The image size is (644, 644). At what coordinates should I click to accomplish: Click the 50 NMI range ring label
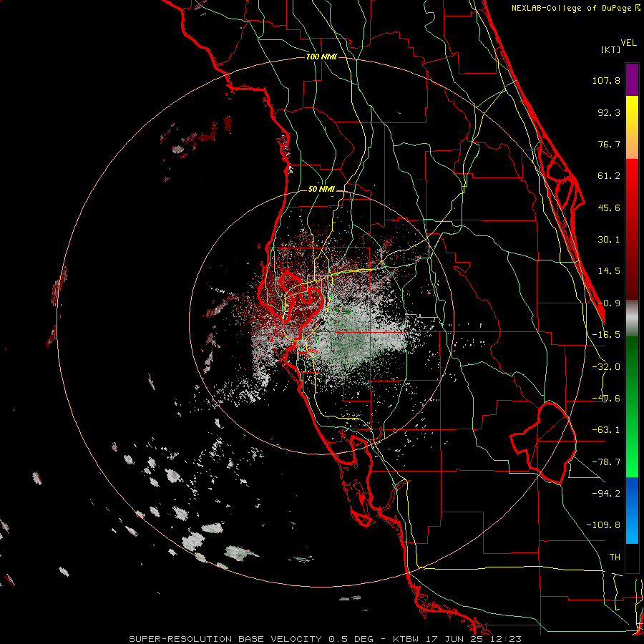pyautogui.click(x=321, y=190)
